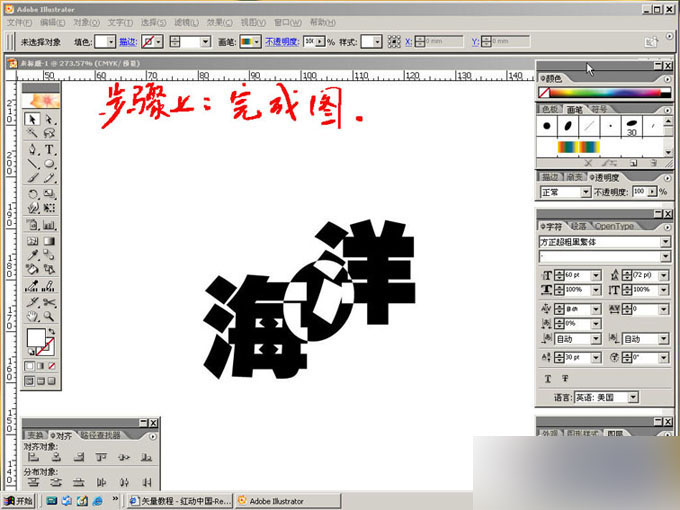Viewport: 680px width, 510px height.
Task: Click horizontal align center in Align panel
Action: pyautogui.click(x=56, y=457)
